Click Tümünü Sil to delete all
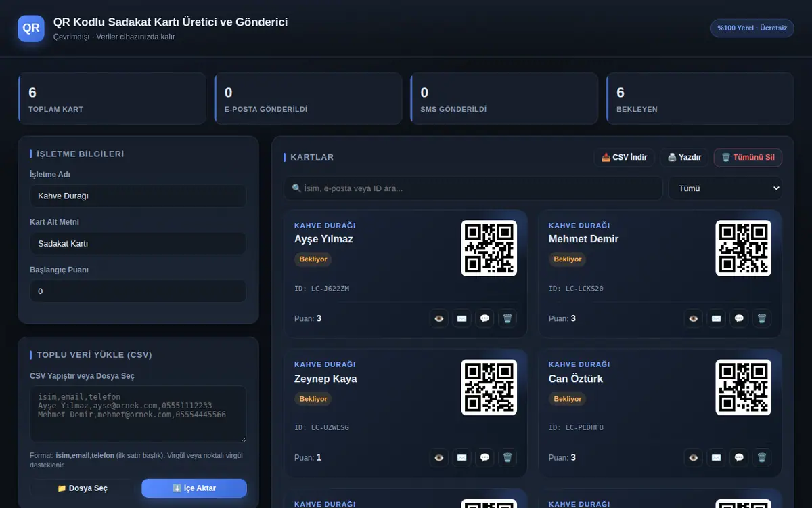The width and height of the screenshot is (812, 508). point(748,157)
